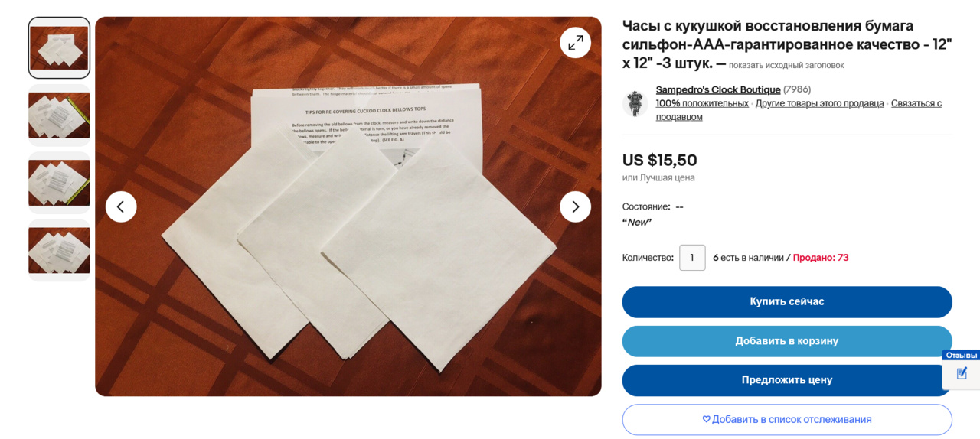
Task: Open Другие товары этого продавца link
Action: pos(820,103)
